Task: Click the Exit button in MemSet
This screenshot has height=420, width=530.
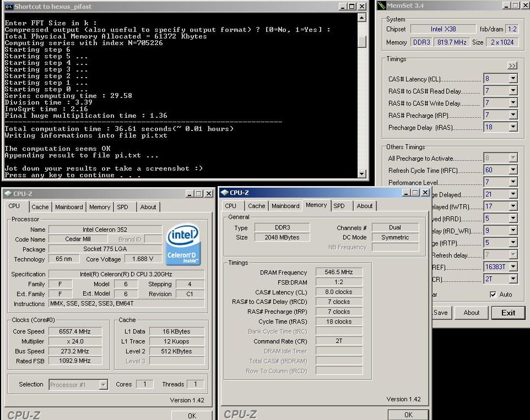Action: point(509,313)
